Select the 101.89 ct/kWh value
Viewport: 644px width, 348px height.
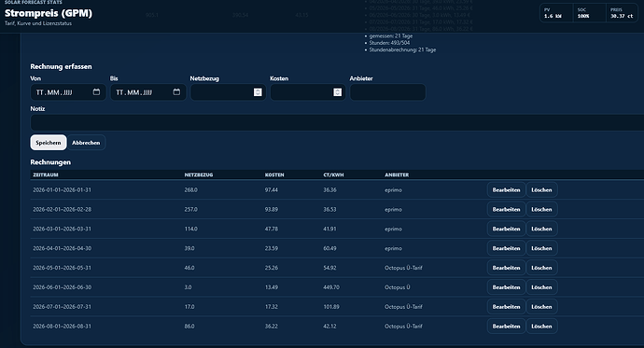click(x=331, y=307)
